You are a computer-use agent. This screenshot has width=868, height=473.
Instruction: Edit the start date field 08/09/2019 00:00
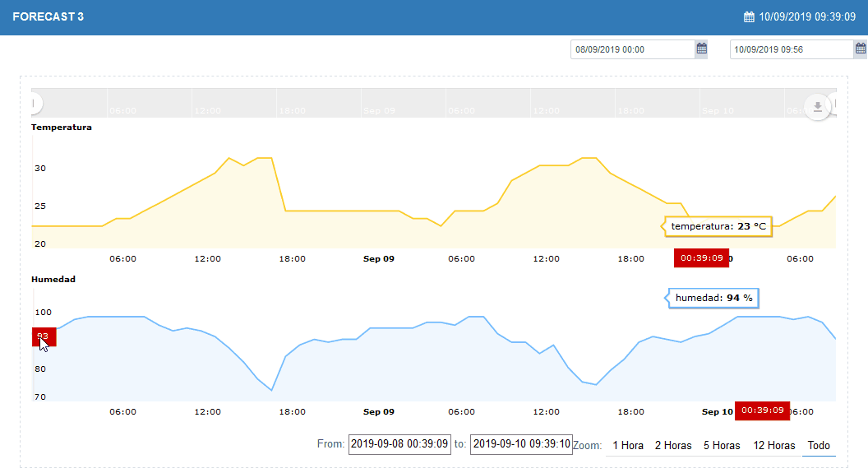(x=633, y=49)
